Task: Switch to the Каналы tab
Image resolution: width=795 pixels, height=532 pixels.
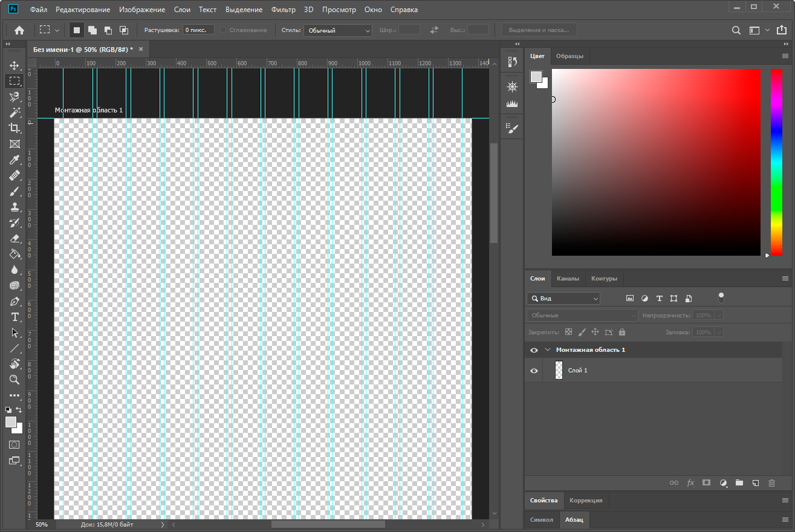Action: pyautogui.click(x=568, y=279)
